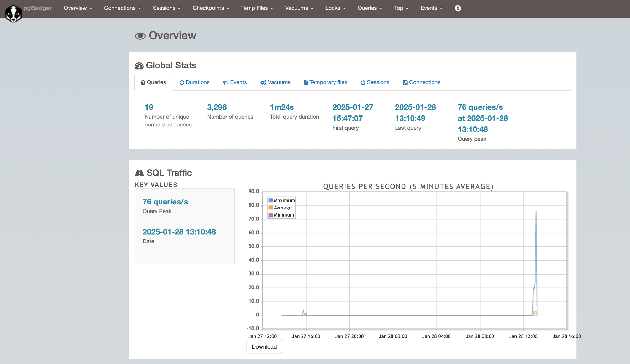
Task: Click the megaphone icon next to Events
Action: [x=226, y=82]
